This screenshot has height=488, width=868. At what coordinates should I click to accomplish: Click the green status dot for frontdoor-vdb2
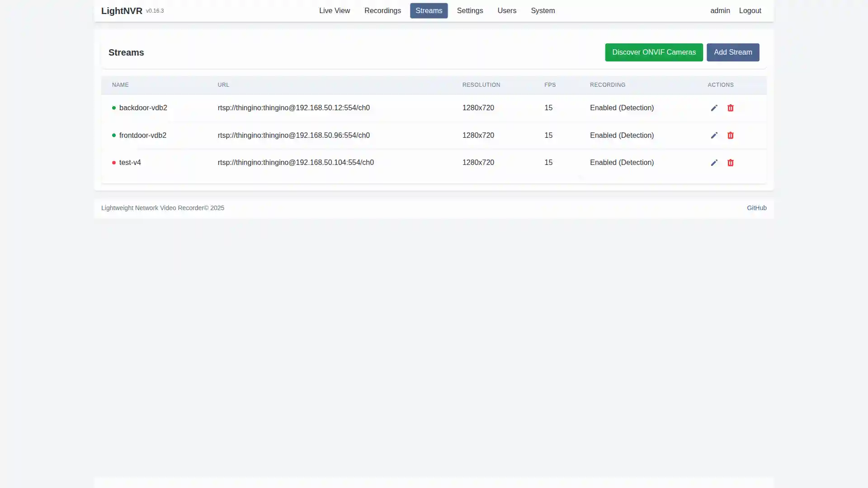[113, 135]
